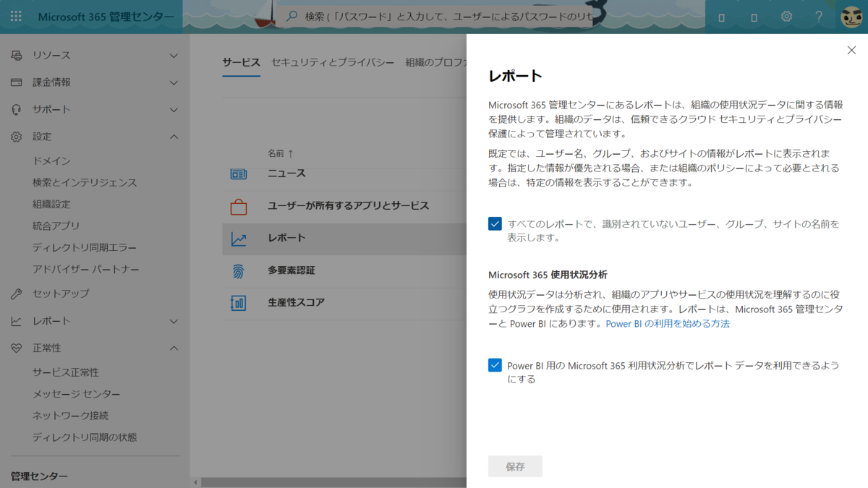Viewport: 868px width, 488px height.
Task: Open ドメイン in the sidebar
Action: click(51, 160)
